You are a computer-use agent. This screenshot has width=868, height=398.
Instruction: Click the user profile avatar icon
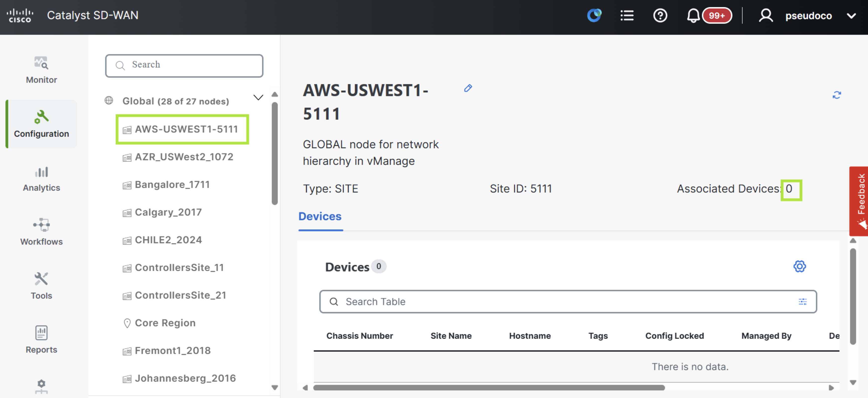click(766, 15)
